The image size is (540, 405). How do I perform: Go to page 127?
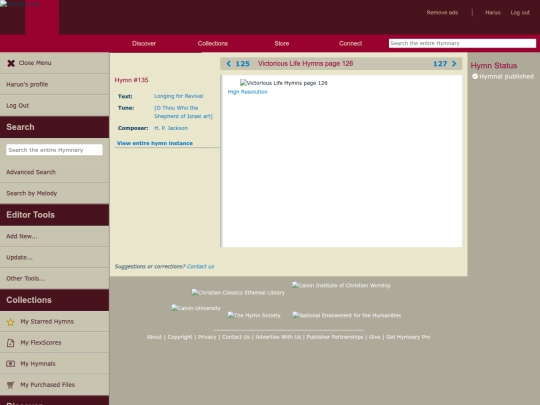(440, 64)
